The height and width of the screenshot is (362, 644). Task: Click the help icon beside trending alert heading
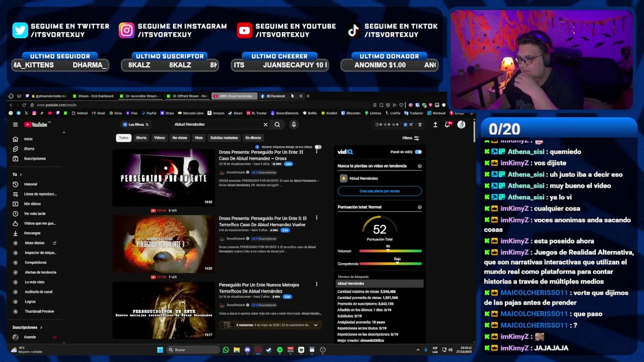420,166
